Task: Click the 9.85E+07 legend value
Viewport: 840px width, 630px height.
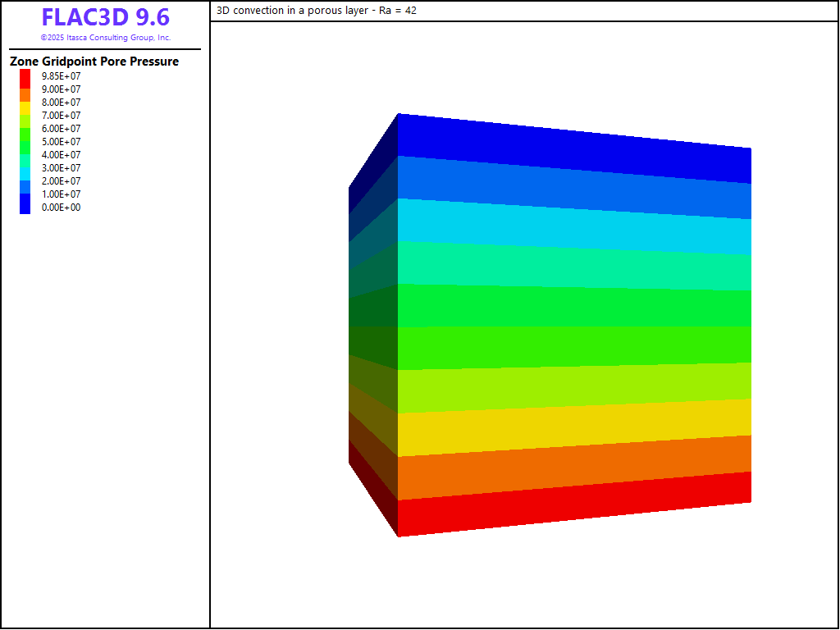Action: 62,76
